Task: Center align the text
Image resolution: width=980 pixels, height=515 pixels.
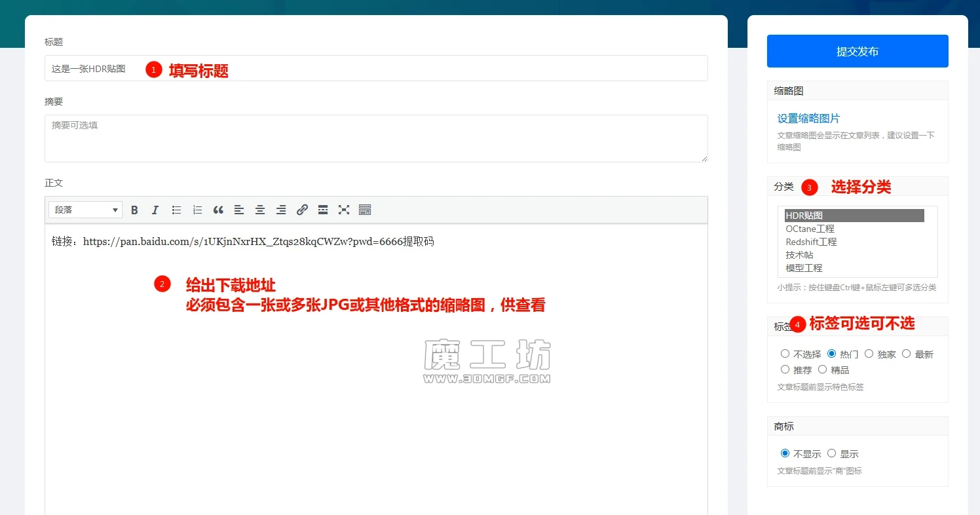Action: click(x=260, y=210)
